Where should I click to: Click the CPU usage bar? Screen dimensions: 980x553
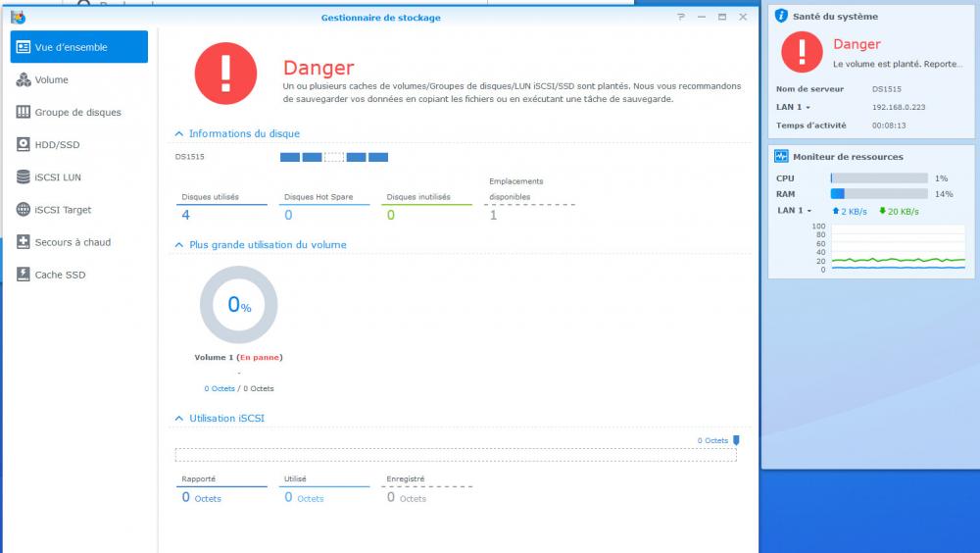pyautogui.click(x=879, y=178)
